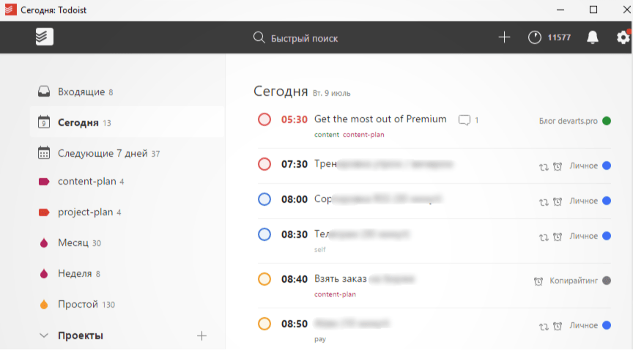This screenshot has height=364, width=633.
Task: Open the notifications bell
Action: pos(593,37)
